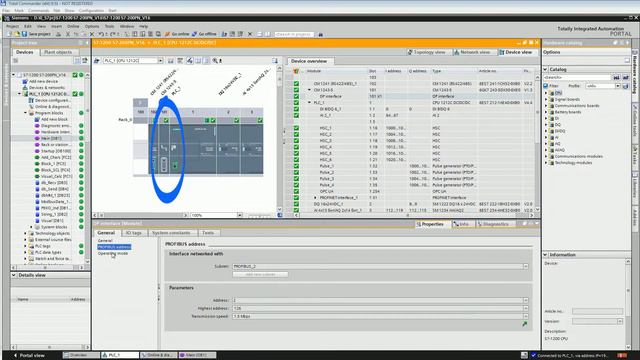Image resolution: width=640 pixels, height=360 pixels.
Task: Select Main [OB1] block in project tree
Action: point(48,138)
